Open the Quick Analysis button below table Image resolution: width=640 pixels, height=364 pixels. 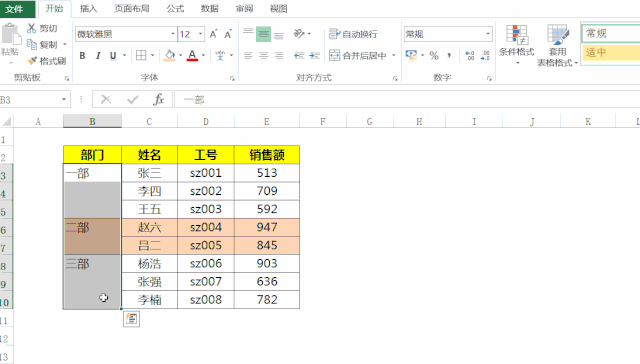coord(131,319)
